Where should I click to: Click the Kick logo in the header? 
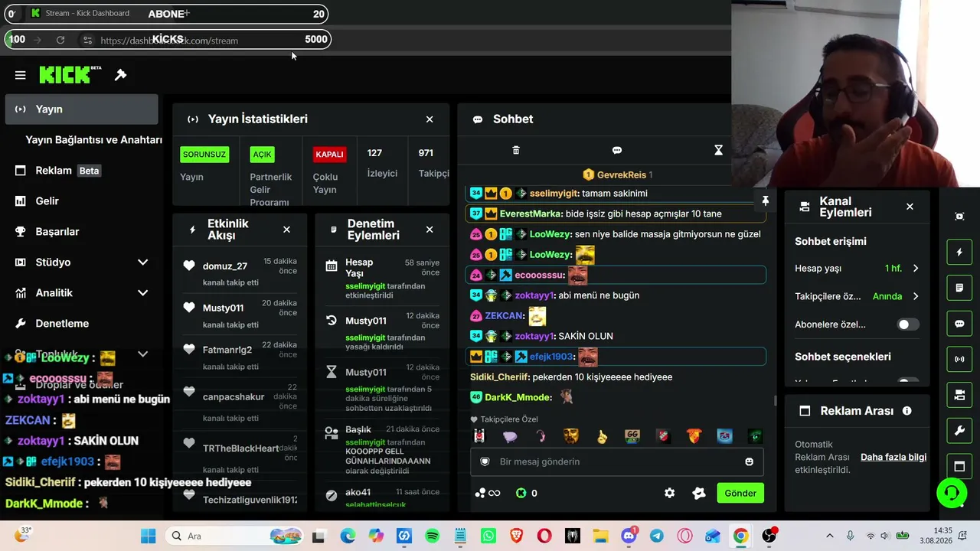point(70,74)
